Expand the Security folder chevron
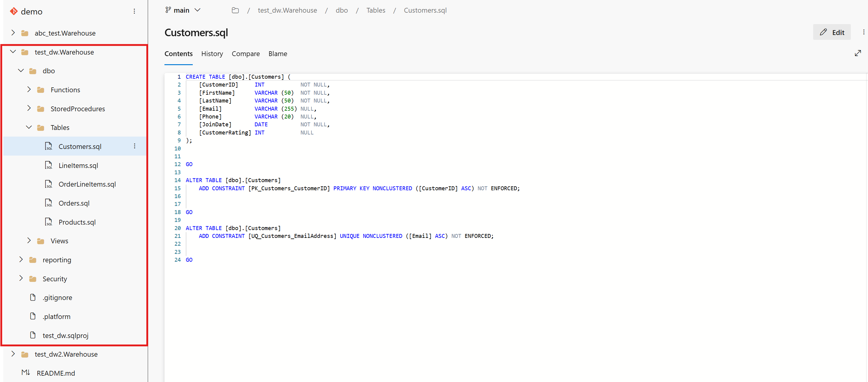Screen dimensions: 868x382 pyautogui.click(x=21, y=278)
